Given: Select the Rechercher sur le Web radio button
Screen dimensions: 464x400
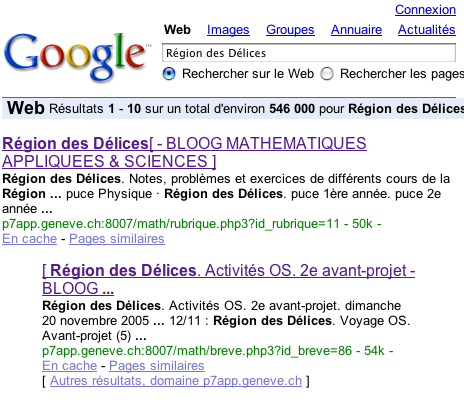Looking at the screenshot, I should (x=169, y=74).
